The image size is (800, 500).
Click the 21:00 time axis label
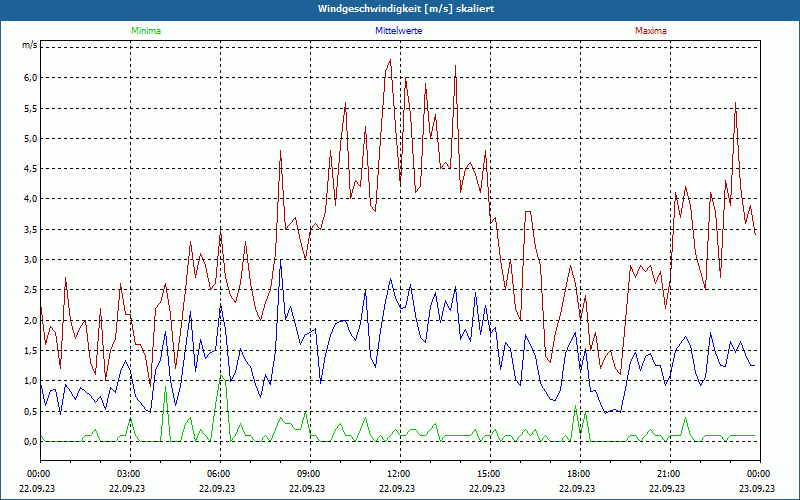tap(670, 474)
